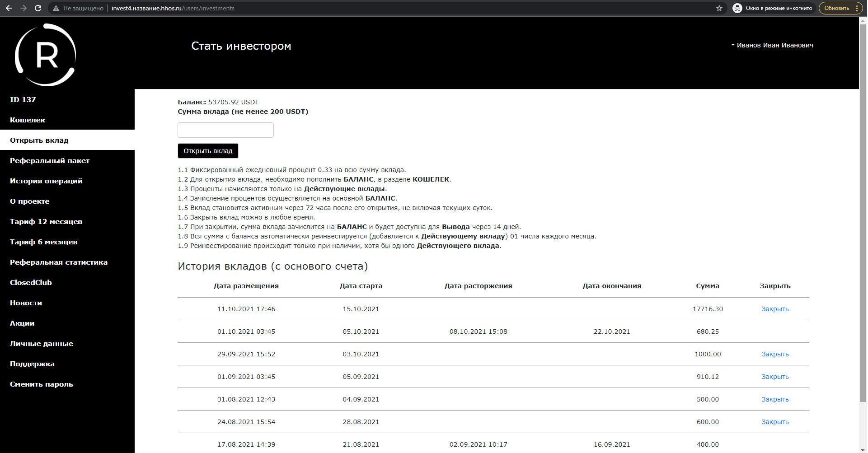Click the История вкладов section heading
Image resolution: width=868 pixels, height=453 pixels.
(273, 266)
